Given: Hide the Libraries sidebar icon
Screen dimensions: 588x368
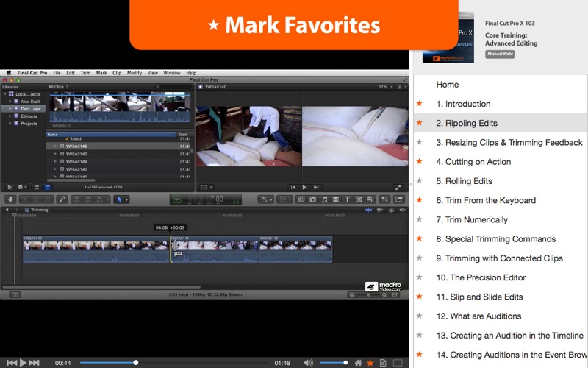Looking at the screenshot, I should click(10, 187).
